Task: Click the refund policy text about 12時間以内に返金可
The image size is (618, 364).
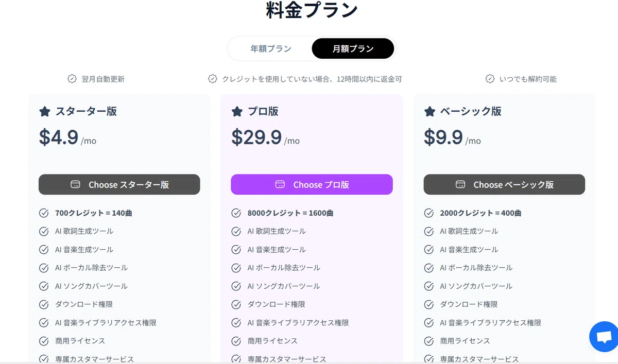Action: tap(312, 79)
